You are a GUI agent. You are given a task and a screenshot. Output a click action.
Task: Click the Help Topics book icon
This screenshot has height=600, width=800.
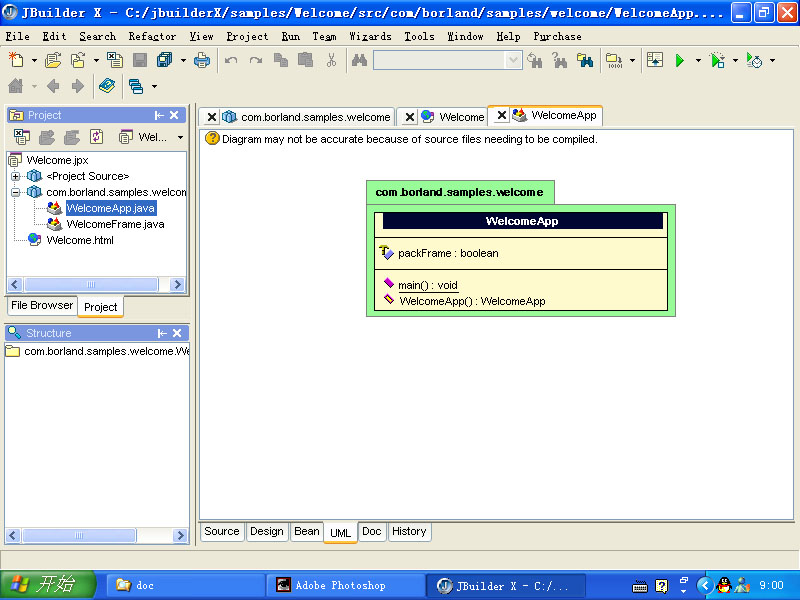pyautogui.click(x=107, y=87)
